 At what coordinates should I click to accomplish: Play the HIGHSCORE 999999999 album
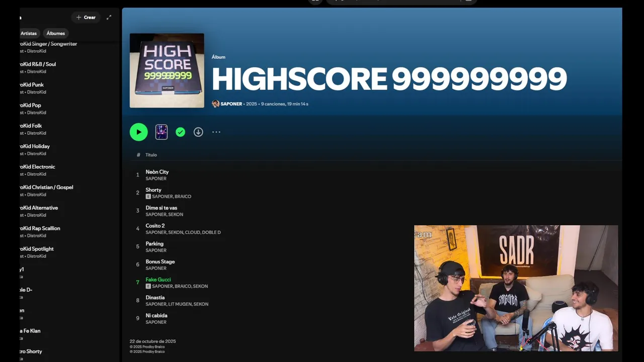138,132
